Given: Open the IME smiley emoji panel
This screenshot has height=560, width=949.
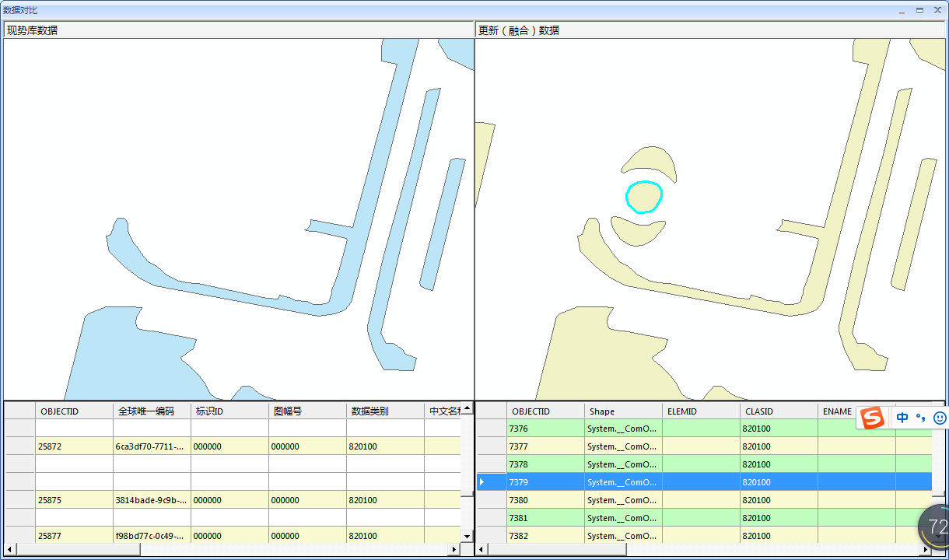Looking at the screenshot, I should (x=939, y=418).
